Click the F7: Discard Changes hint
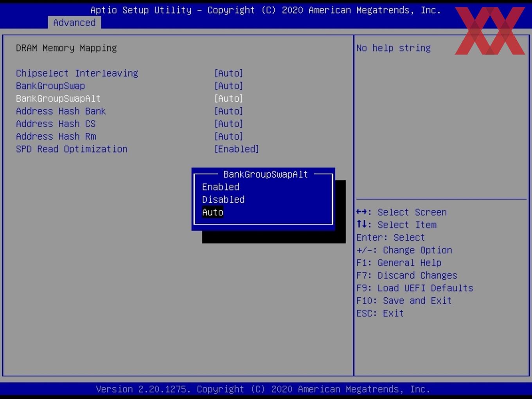The width and height of the screenshot is (532, 399). point(407,275)
